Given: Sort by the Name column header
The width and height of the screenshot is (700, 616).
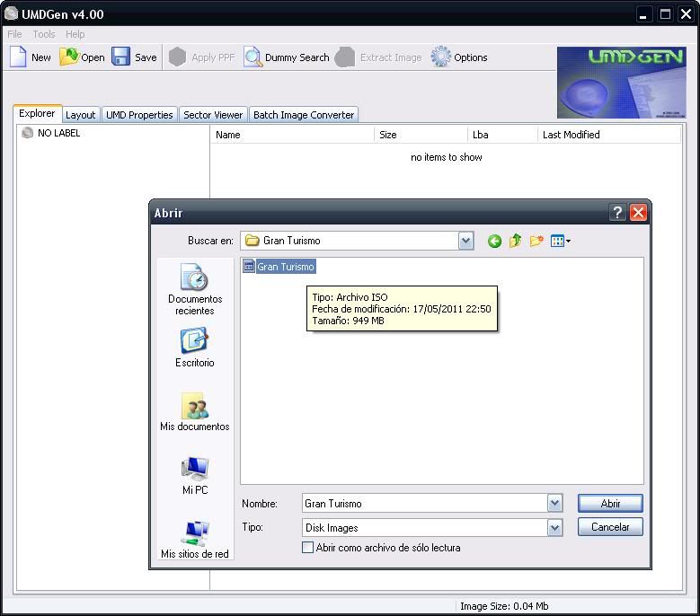Looking at the screenshot, I should (x=292, y=135).
